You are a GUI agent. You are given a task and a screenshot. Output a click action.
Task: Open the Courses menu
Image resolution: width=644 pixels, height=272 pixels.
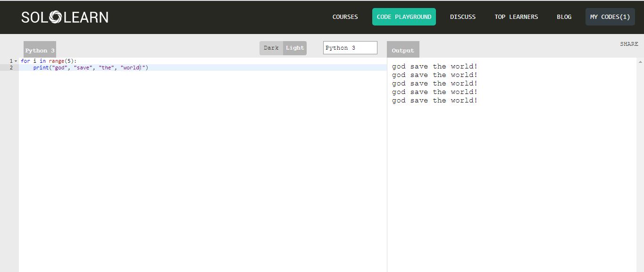(x=345, y=17)
